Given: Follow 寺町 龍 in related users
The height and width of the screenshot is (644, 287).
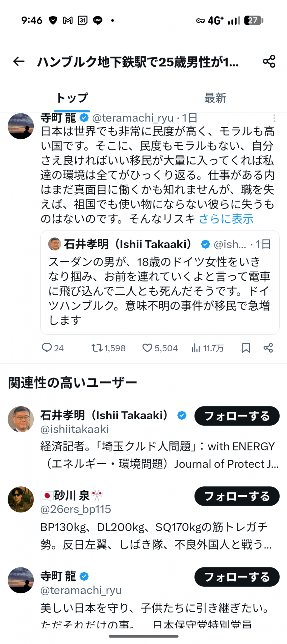Looking at the screenshot, I should (237, 577).
